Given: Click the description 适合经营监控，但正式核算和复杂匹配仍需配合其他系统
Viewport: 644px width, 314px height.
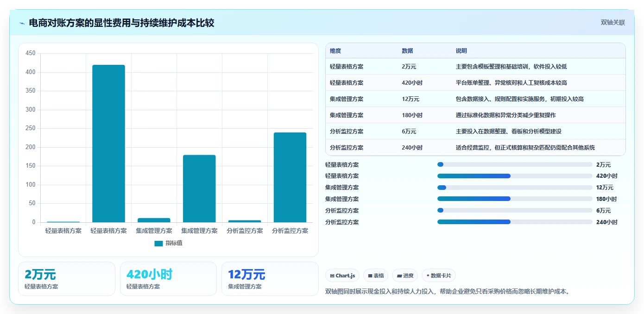Looking at the screenshot, I should click(x=525, y=148).
